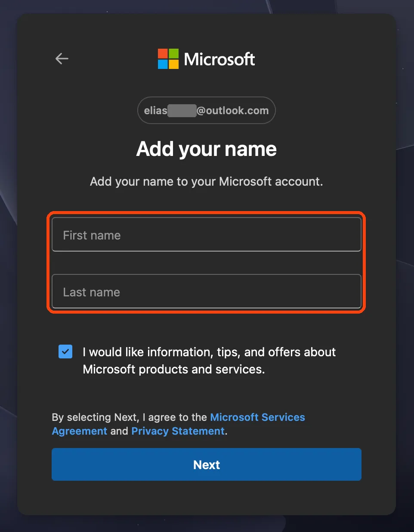The height and width of the screenshot is (532, 414).
Task: Click the "Add your name" heading
Action: pyautogui.click(x=207, y=149)
